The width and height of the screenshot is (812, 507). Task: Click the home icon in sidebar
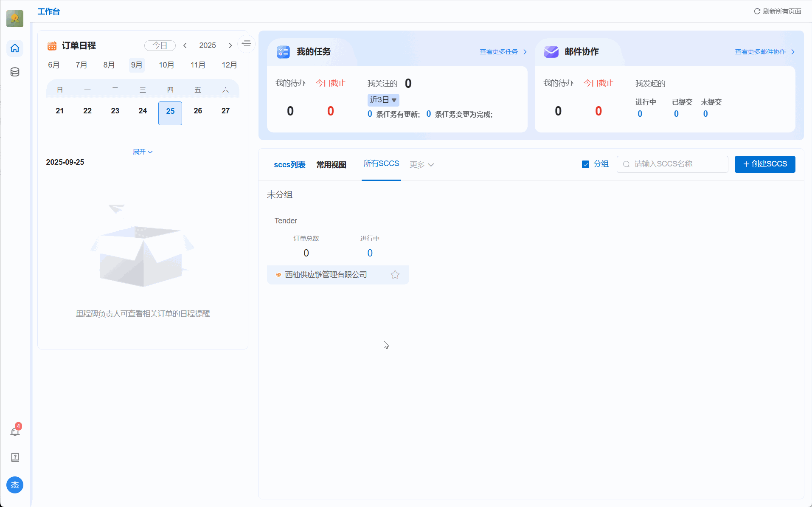15,48
